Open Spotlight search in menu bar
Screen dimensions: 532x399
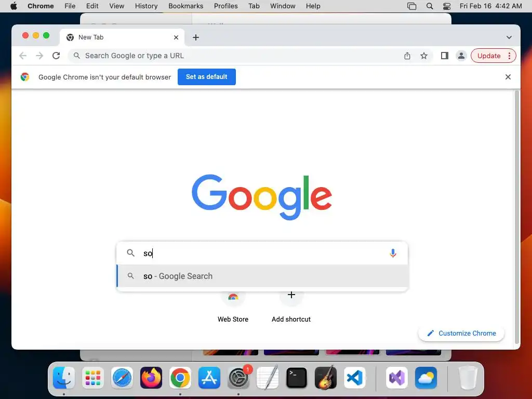tap(430, 6)
